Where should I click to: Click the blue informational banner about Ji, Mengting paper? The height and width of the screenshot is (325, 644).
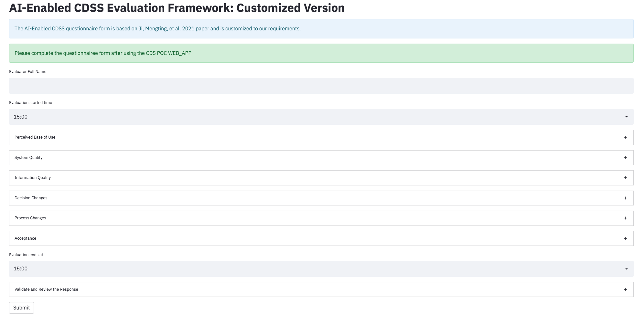point(321,29)
